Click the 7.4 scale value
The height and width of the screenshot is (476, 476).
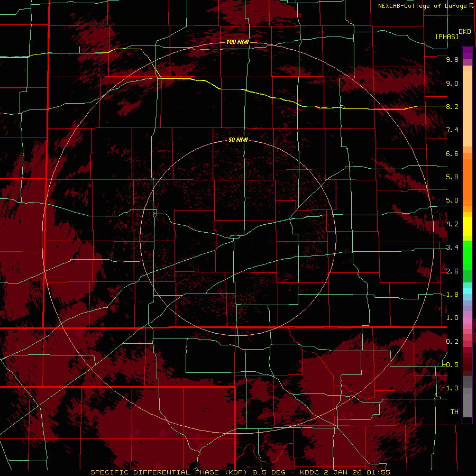pyautogui.click(x=452, y=130)
